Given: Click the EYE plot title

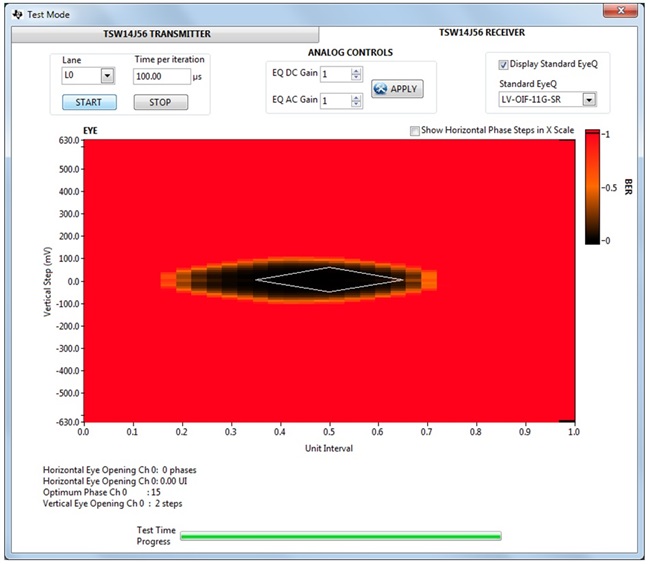Looking at the screenshot, I should [x=90, y=131].
